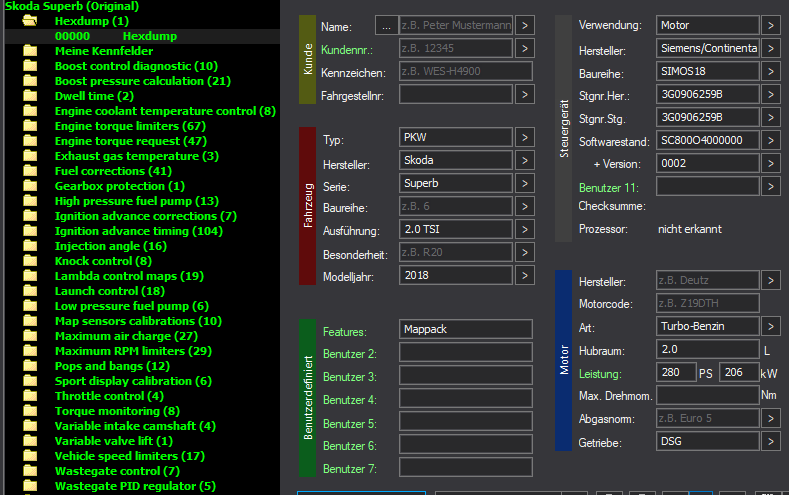Open the arrow next to Fahrgestellnr field
789x495 pixels.
click(525, 94)
